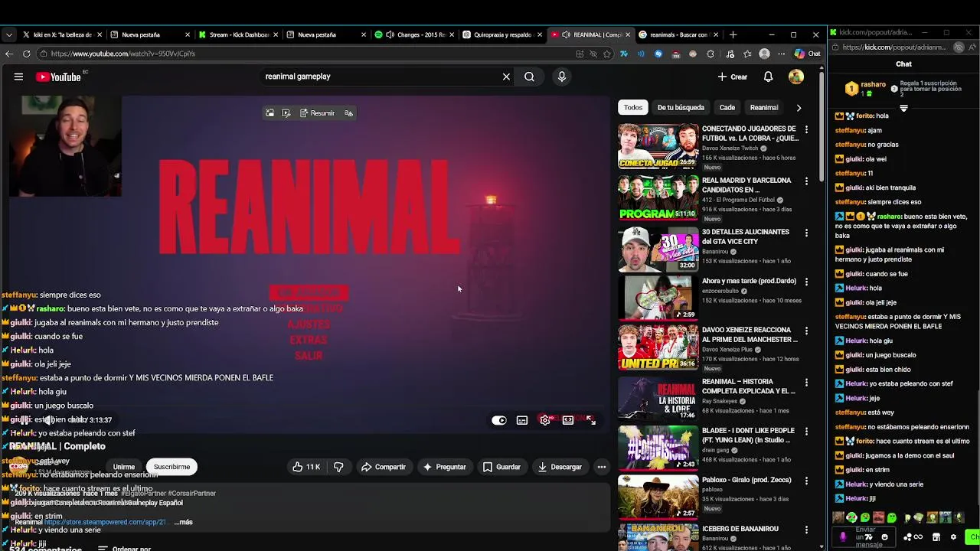Click the green Chat send button in Kick

[972, 537]
